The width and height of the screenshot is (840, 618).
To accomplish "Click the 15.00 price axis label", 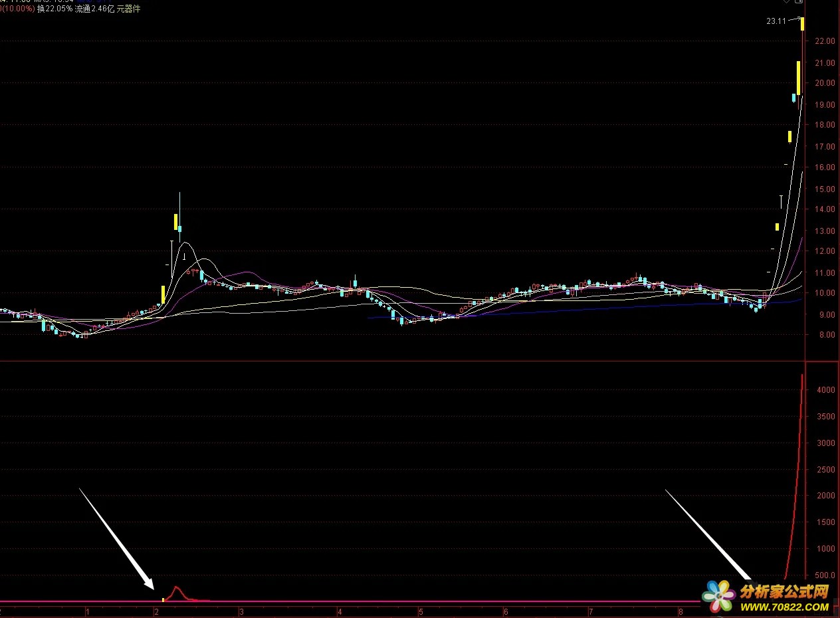I will click(825, 189).
